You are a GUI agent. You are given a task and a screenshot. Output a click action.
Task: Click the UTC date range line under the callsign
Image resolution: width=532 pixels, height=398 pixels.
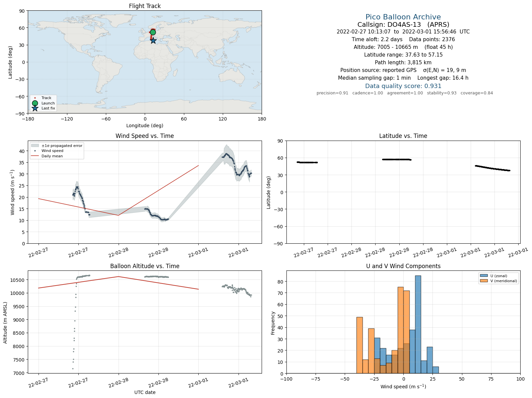click(403, 32)
